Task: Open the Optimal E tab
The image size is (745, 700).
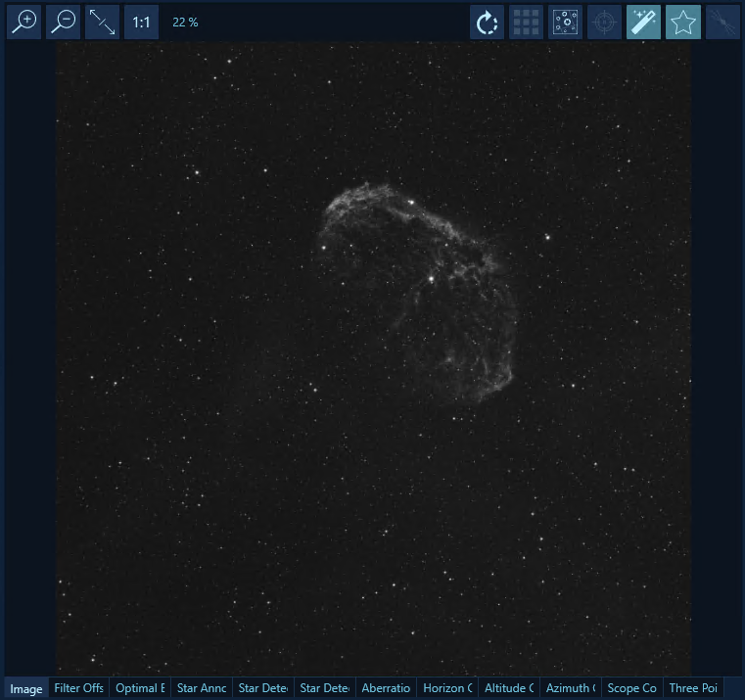Action: pos(140,688)
